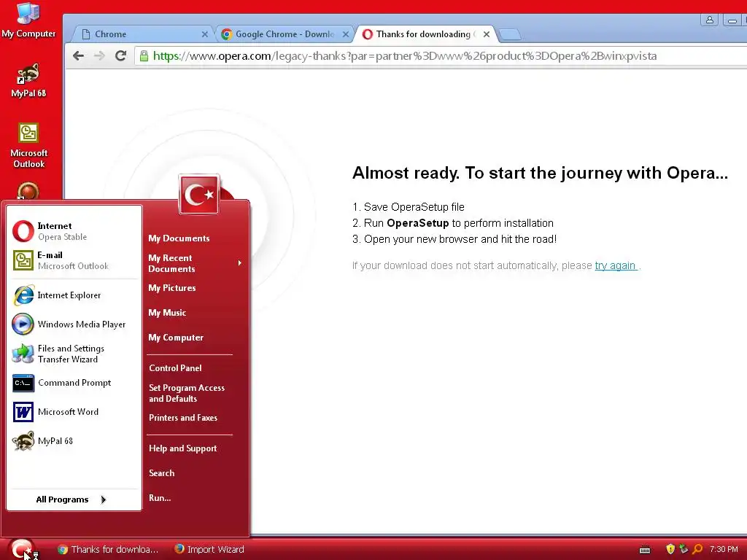Click the Almost ready heading text
747x560 pixels.
[x=541, y=173]
